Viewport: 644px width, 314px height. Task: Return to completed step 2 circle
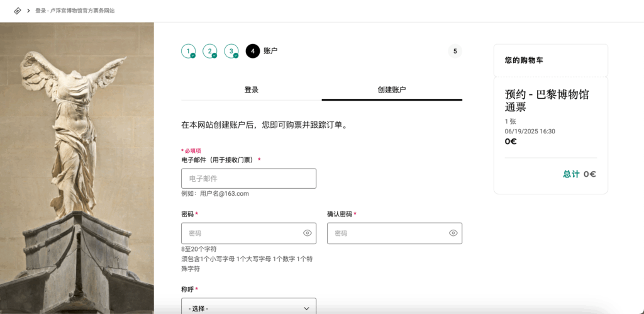(x=209, y=51)
